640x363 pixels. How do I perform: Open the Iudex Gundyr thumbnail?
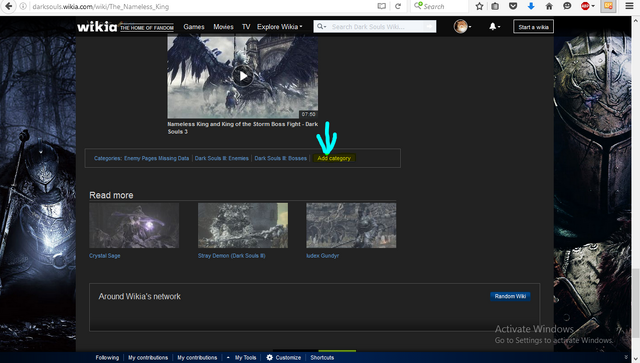point(351,225)
